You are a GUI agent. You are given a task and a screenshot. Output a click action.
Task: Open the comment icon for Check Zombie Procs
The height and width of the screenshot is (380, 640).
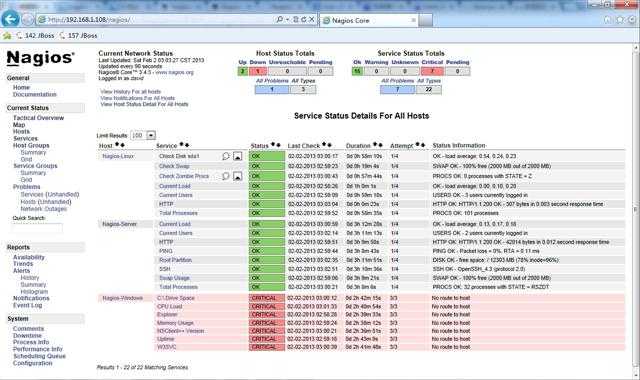pos(226,176)
